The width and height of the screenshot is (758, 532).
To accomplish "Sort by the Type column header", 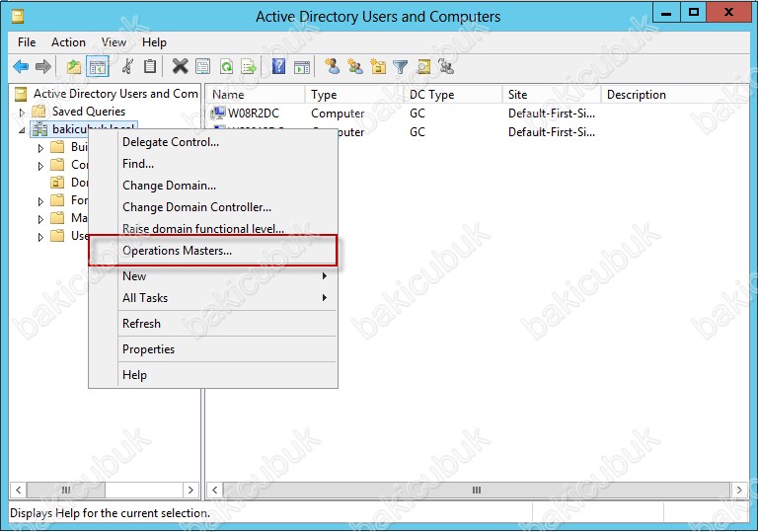I will tap(354, 95).
